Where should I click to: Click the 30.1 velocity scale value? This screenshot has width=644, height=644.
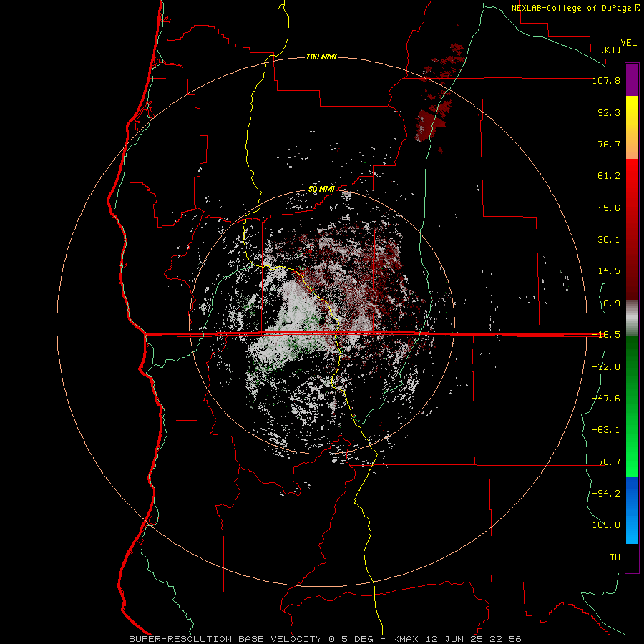pos(609,240)
